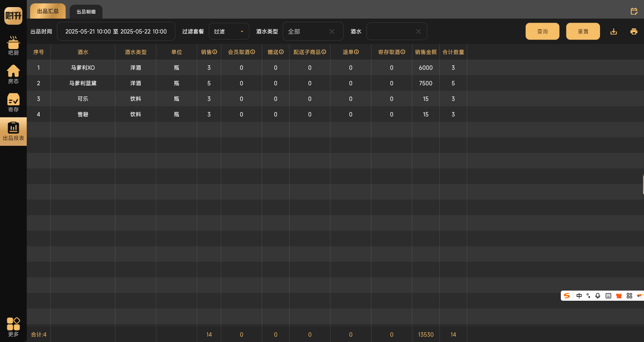This screenshot has width=644, height=342.
Task: Switch to 出品汇总 tab
Action: click(48, 11)
